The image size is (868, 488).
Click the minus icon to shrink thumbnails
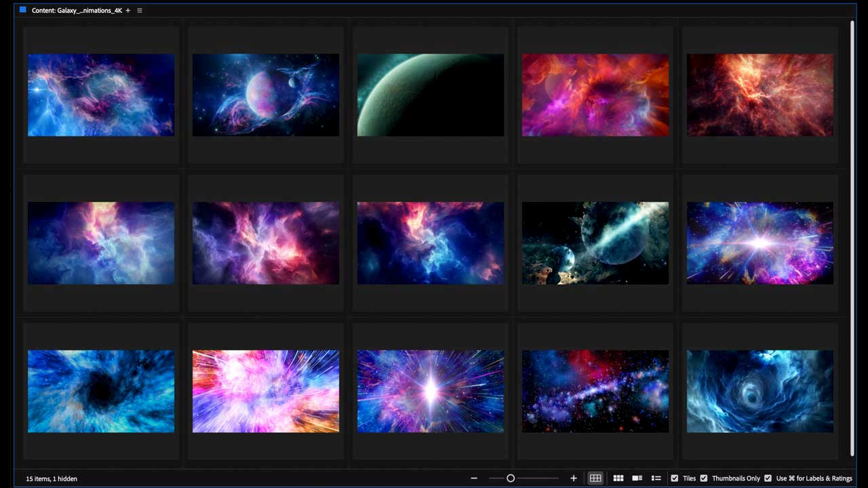tap(474, 479)
